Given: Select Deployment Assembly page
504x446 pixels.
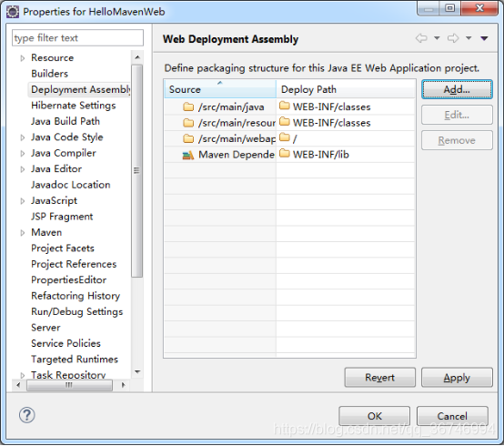Looking at the screenshot, I should point(80,90).
